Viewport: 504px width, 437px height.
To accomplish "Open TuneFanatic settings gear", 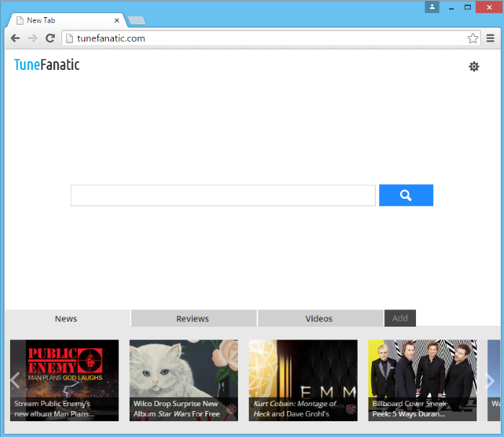I will tap(474, 66).
